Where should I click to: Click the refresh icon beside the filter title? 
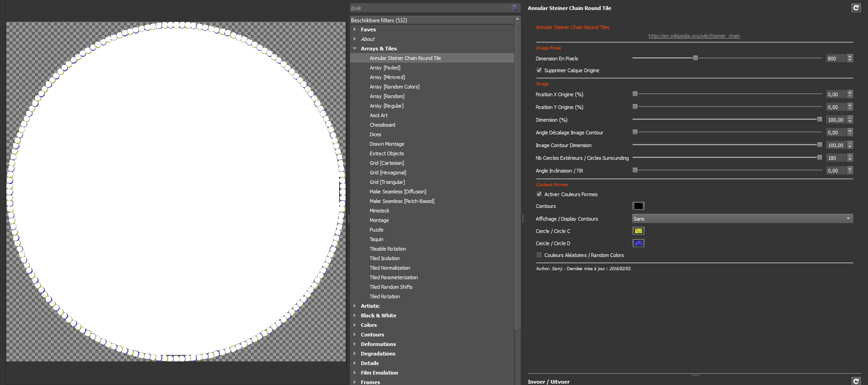point(856,8)
